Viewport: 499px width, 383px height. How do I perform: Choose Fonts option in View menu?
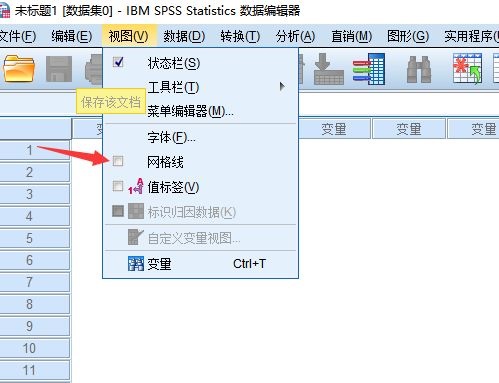tap(200, 137)
